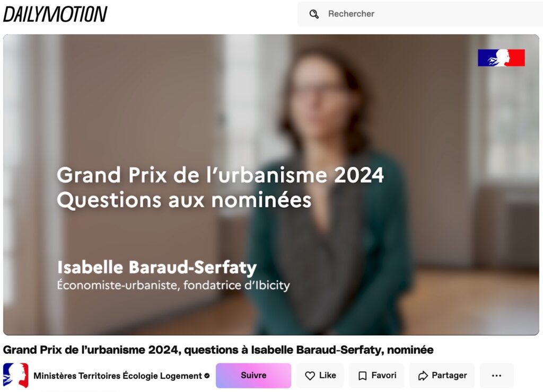Click the verified badge beside channel name
The height and width of the screenshot is (392, 543).
(x=207, y=376)
